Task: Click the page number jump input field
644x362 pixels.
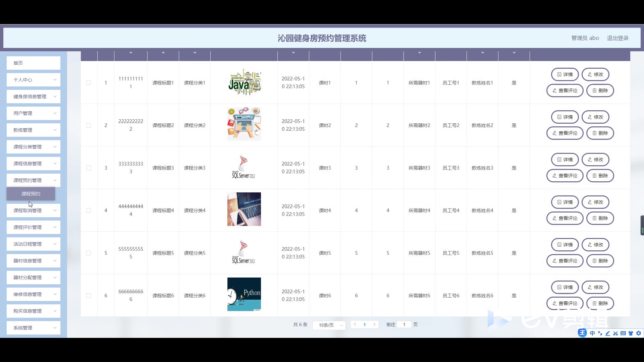Action: click(404, 324)
